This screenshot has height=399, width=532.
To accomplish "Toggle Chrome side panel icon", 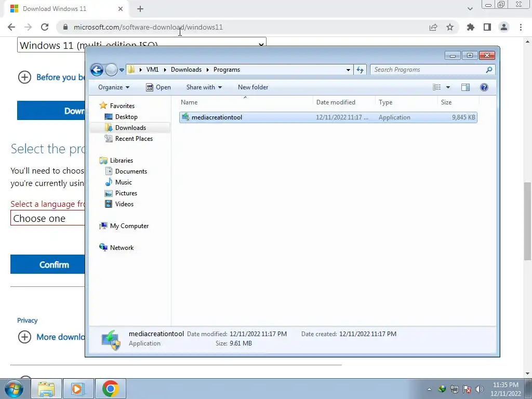I will [x=487, y=27].
